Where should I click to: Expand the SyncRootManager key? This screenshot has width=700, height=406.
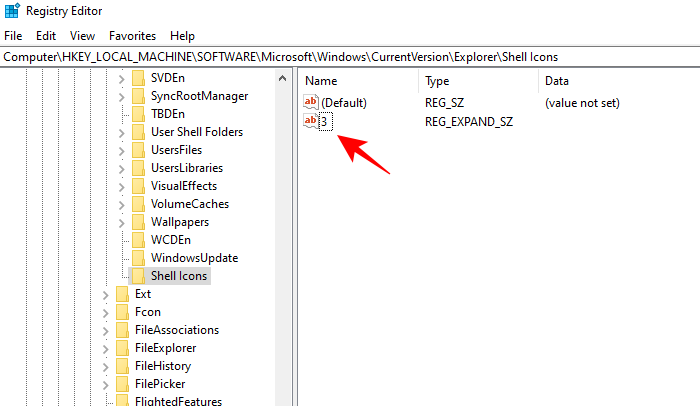tap(122, 96)
